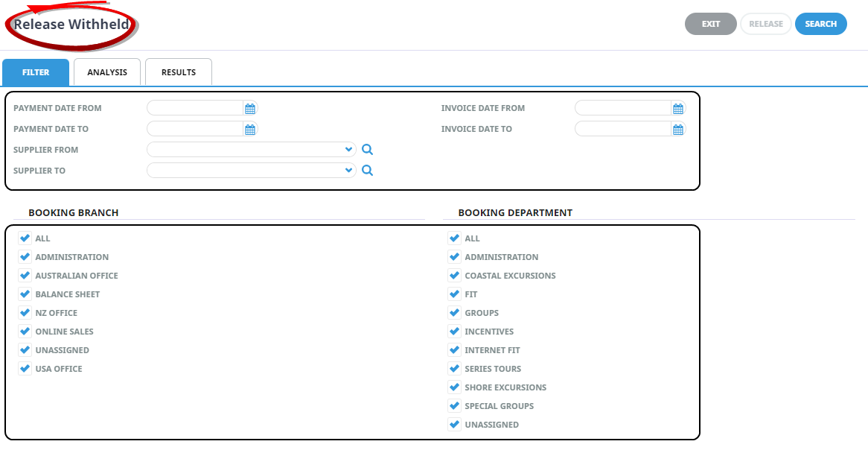Switch to the Analysis tab
This screenshot has width=868, height=453.
107,72
